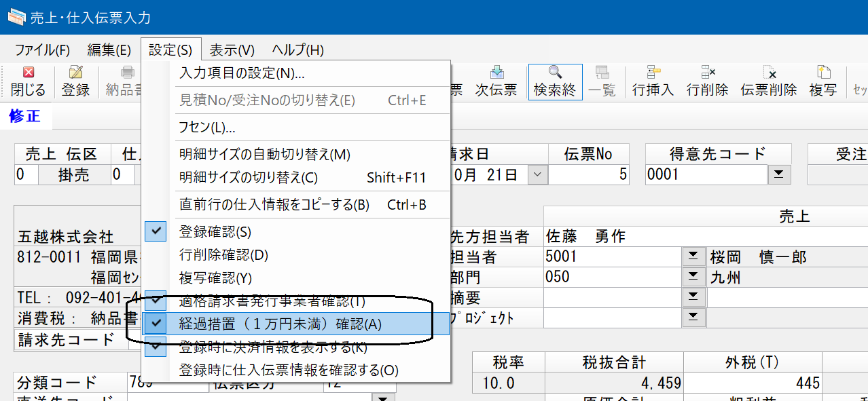The width and height of the screenshot is (868, 401).
Task: Open the 部門 dropdown next to 050
Action: [693, 277]
